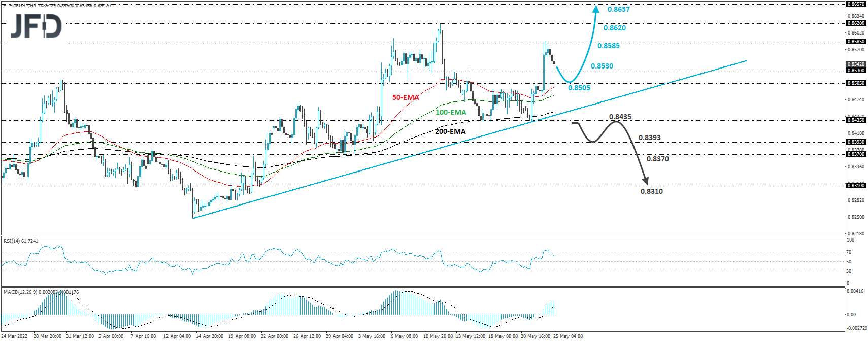Click the blue 0.8530 level label
The height and width of the screenshot is (342, 868).
tap(602, 66)
